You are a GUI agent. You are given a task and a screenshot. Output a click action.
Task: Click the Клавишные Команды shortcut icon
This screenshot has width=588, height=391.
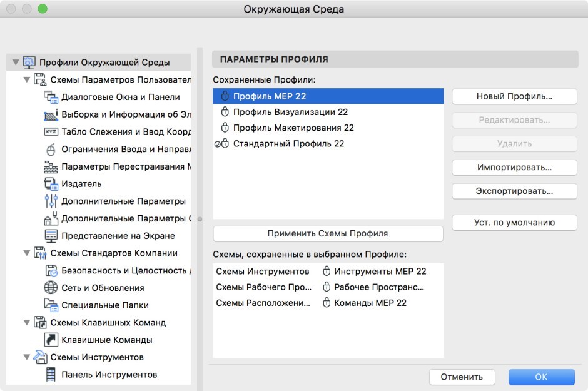click(51, 340)
